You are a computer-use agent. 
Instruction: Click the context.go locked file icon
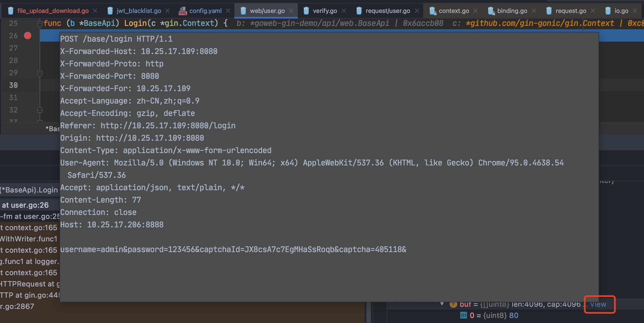pos(432,11)
